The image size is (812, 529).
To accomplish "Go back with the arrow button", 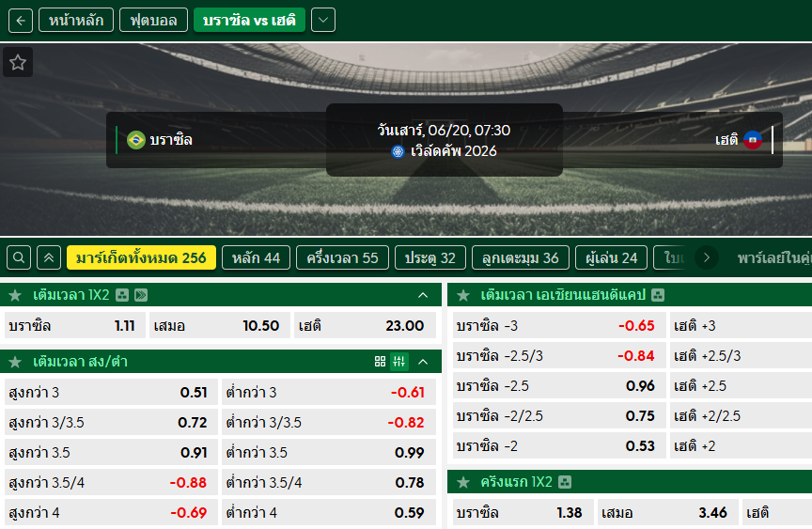I will coord(21,20).
